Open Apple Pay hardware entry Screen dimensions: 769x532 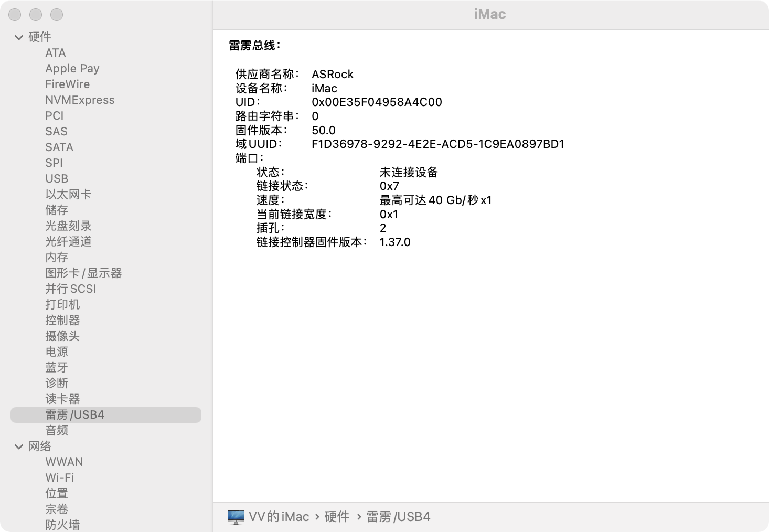point(72,68)
